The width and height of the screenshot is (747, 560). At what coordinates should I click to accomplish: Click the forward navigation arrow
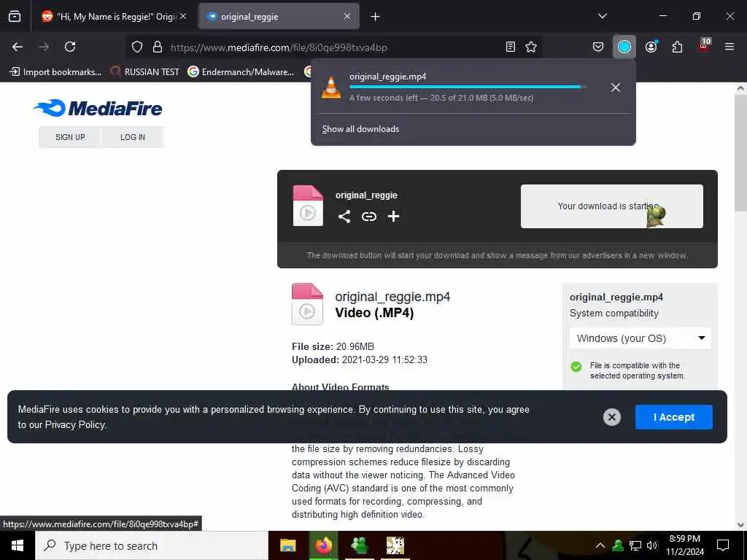pyautogui.click(x=44, y=47)
